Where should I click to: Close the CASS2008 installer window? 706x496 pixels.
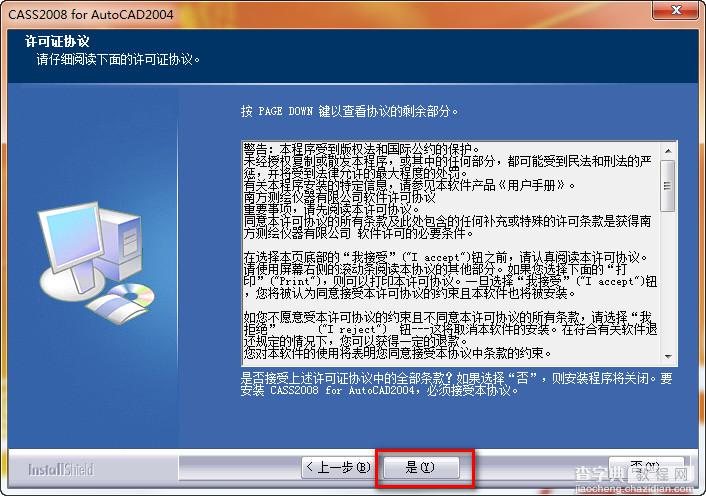pos(675,10)
